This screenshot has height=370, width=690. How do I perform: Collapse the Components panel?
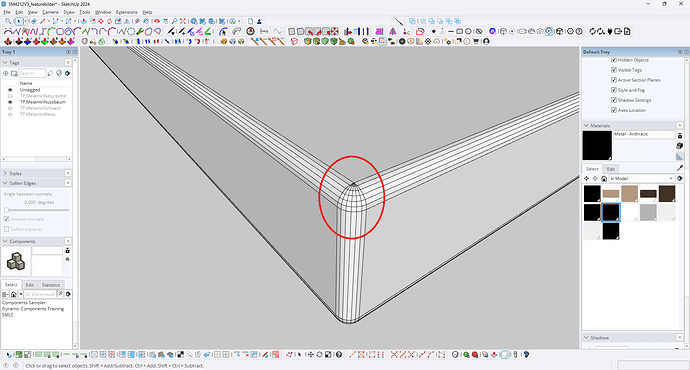(x=5, y=241)
